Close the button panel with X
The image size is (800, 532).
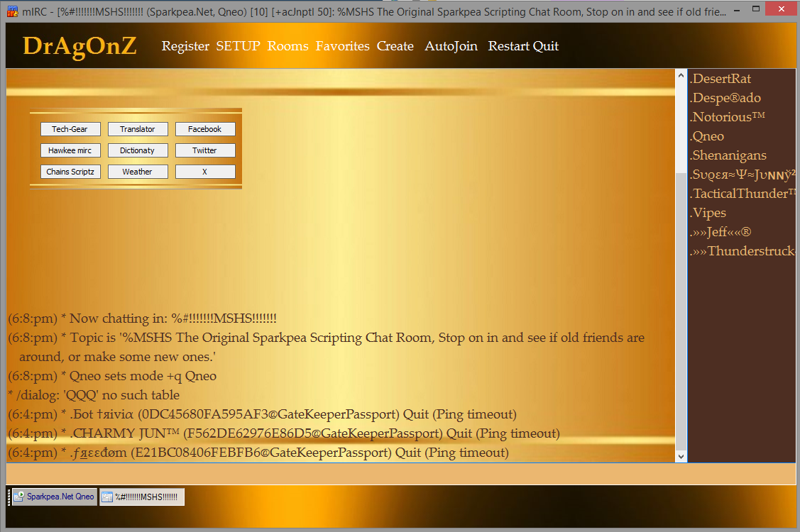(x=205, y=172)
